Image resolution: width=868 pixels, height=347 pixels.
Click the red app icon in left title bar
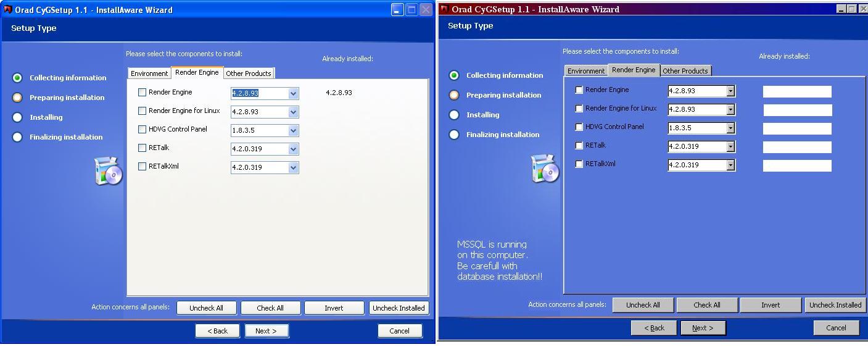tap(8, 10)
